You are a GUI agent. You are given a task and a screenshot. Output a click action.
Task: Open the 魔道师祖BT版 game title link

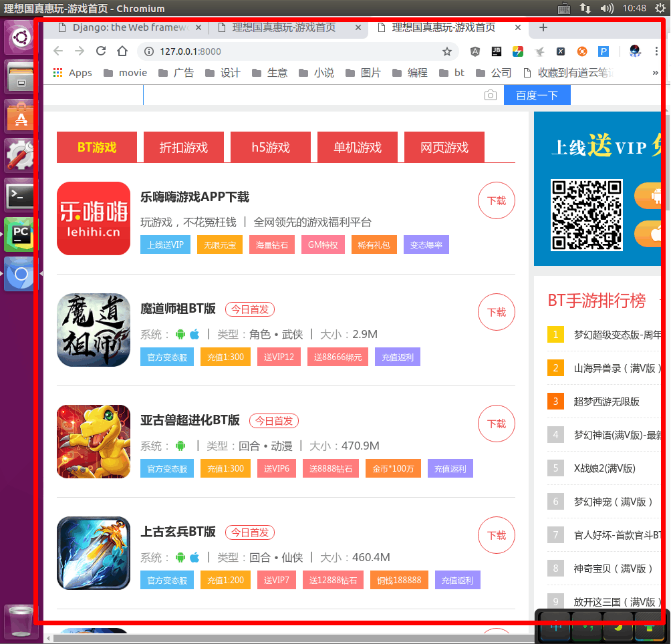[x=178, y=309]
